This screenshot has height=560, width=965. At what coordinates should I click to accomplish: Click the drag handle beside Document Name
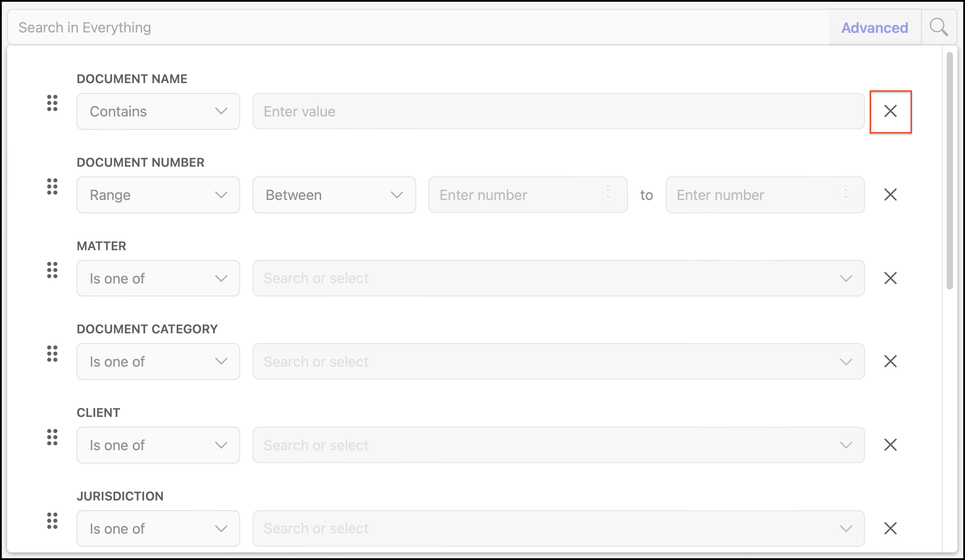52,103
